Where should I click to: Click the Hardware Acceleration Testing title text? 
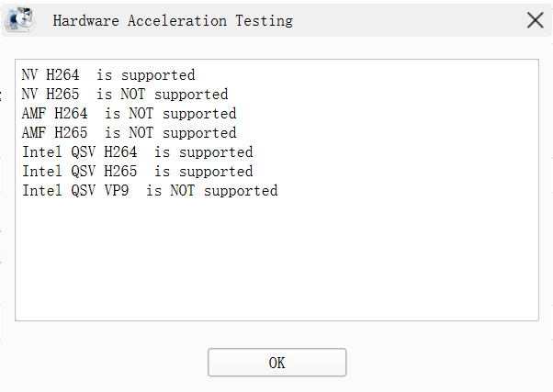(173, 20)
